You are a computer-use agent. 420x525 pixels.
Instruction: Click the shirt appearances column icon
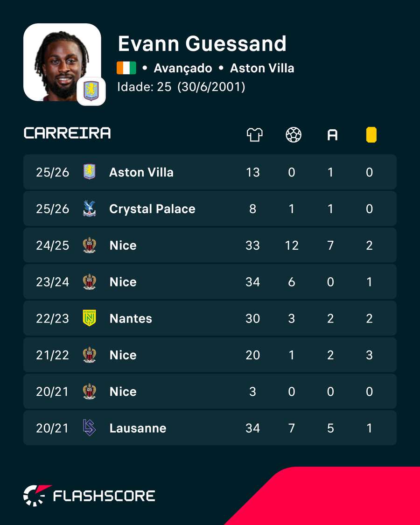point(254,135)
